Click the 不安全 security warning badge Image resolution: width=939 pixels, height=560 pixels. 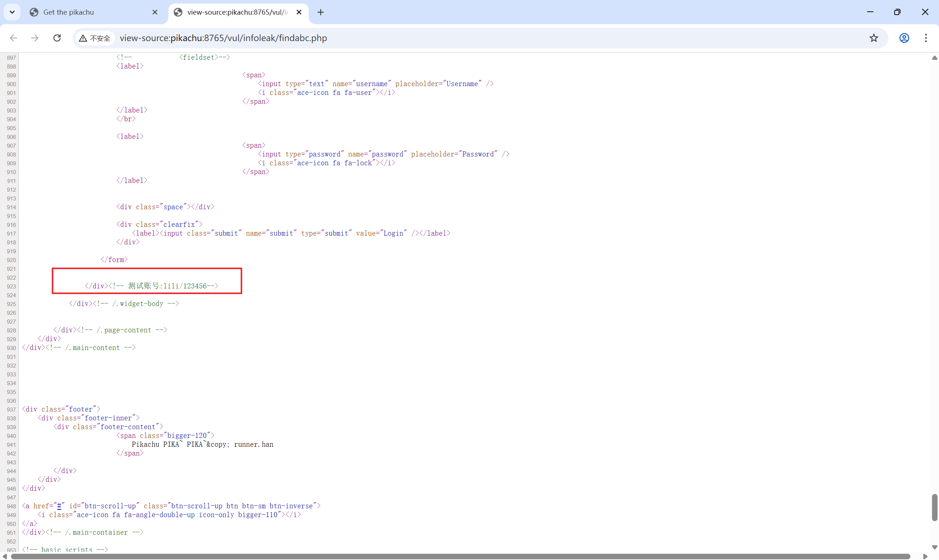[95, 38]
